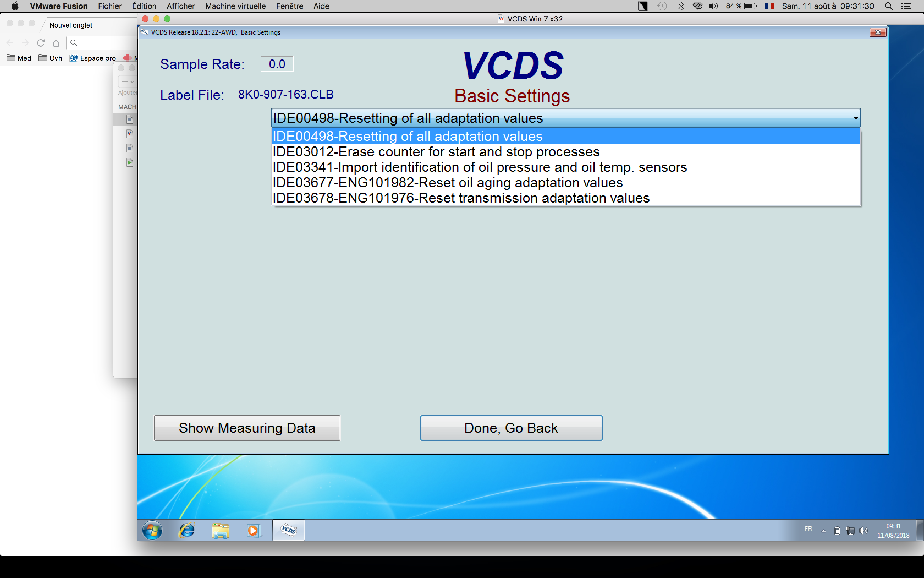Open the Afficher menu
The height and width of the screenshot is (578, 924).
point(181,6)
